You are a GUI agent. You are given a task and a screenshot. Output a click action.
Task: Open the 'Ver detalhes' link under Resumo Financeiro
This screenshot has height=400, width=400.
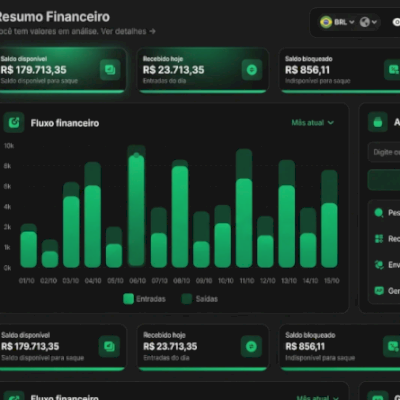[x=128, y=31]
